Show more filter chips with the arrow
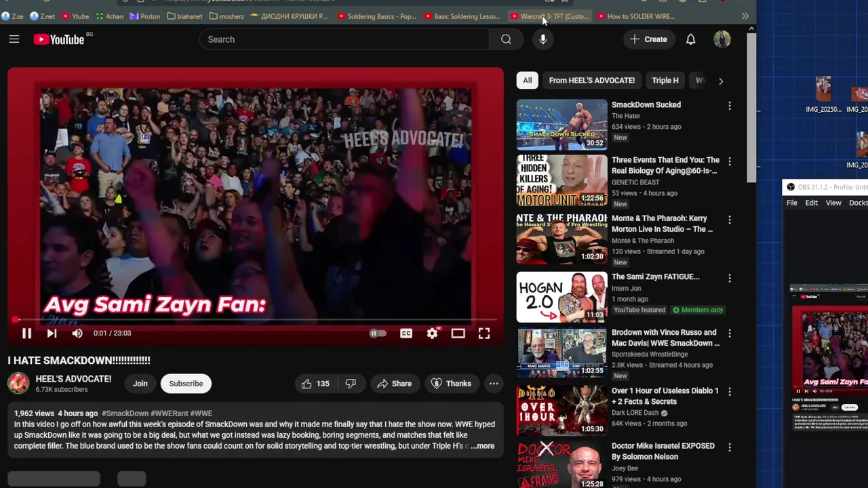This screenshot has height=488, width=868. click(x=720, y=81)
